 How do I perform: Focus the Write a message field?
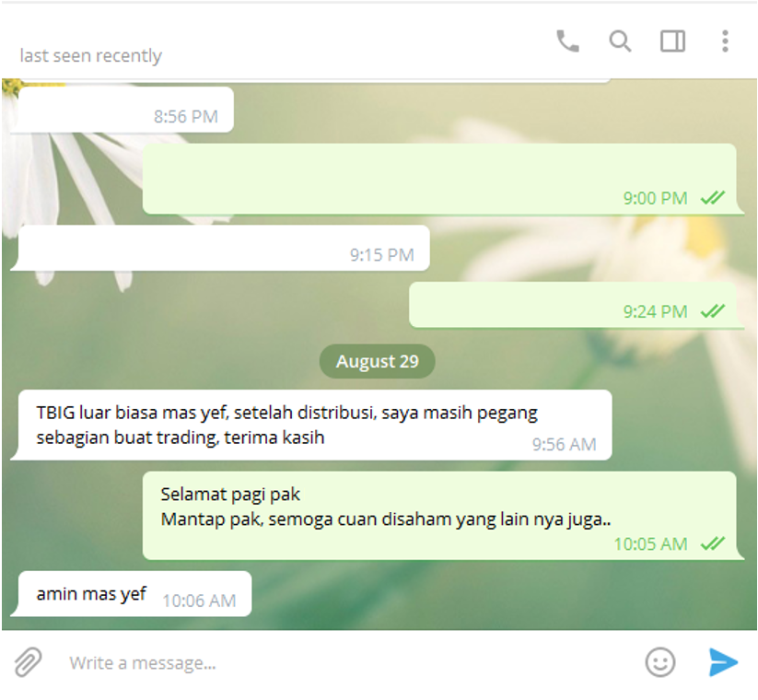click(348, 663)
